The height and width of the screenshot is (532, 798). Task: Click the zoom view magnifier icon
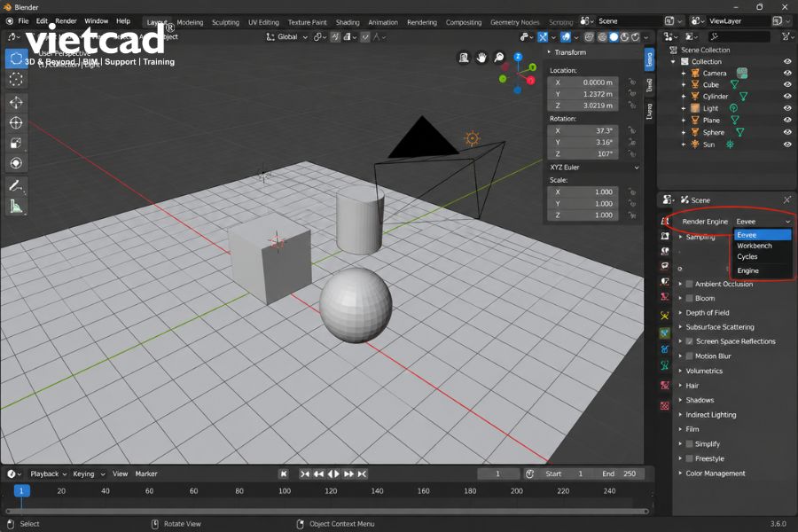click(499, 58)
